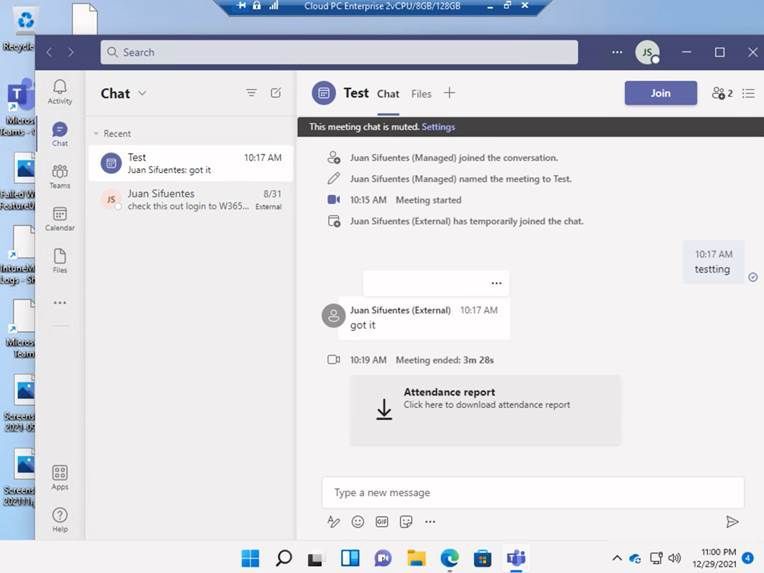Select the Recycle Bin desktop icon
This screenshot has width=764, height=573.
point(19,27)
